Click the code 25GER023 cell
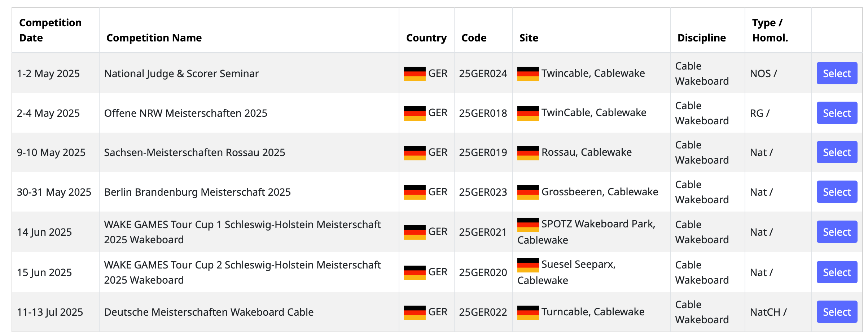 (483, 192)
